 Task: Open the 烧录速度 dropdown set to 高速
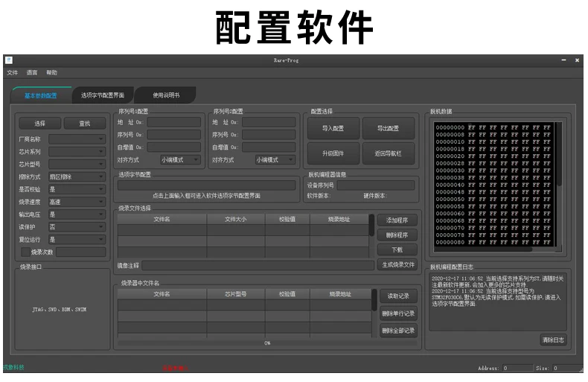tap(77, 202)
